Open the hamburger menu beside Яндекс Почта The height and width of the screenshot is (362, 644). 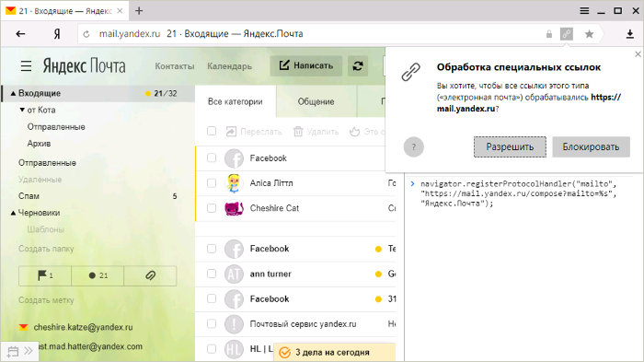coord(26,65)
